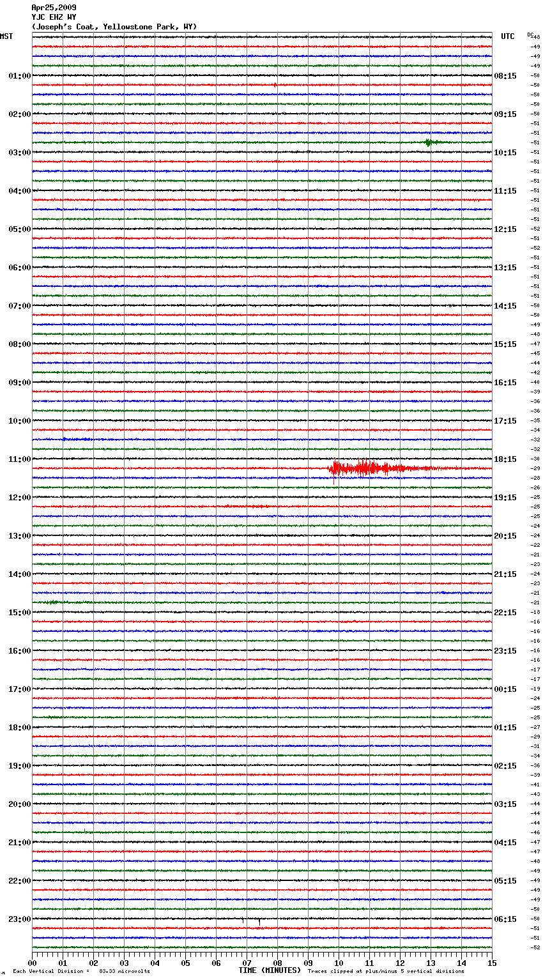This screenshot has height=980, width=543.
Task: Click the 22:15 UTC time label
Action: click(505, 613)
